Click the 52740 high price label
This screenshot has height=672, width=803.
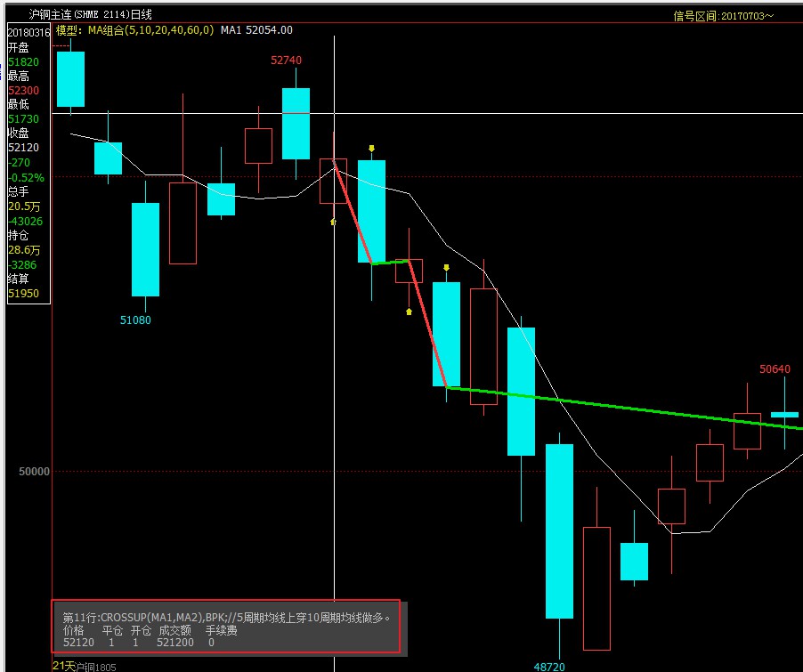tap(287, 61)
